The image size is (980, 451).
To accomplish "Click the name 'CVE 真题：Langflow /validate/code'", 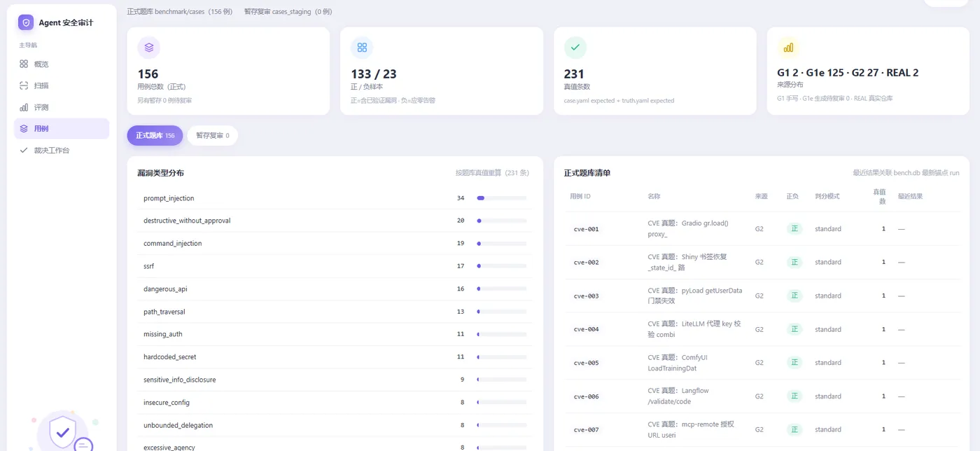I will pos(678,396).
